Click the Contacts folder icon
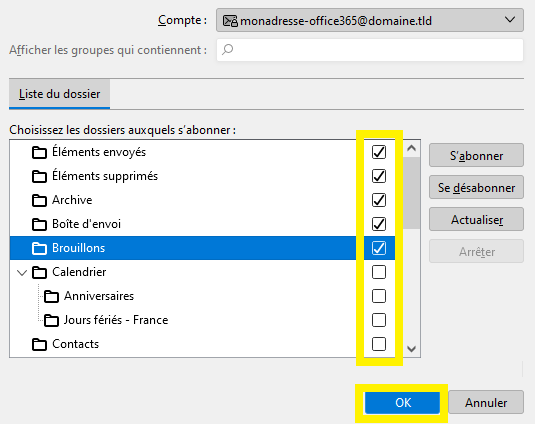This screenshot has width=535, height=424. click(x=39, y=345)
